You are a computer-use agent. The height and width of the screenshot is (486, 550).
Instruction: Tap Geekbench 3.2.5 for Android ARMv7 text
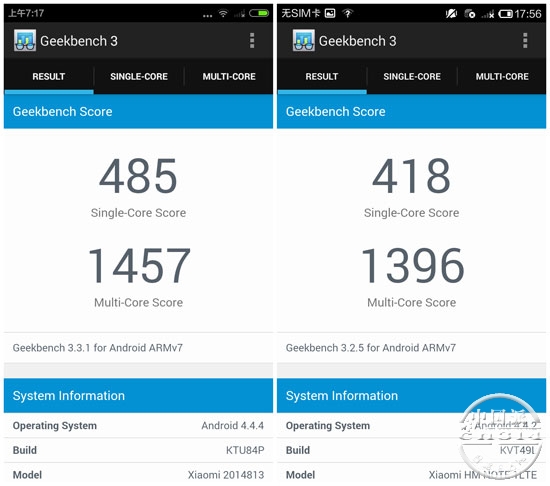371,348
